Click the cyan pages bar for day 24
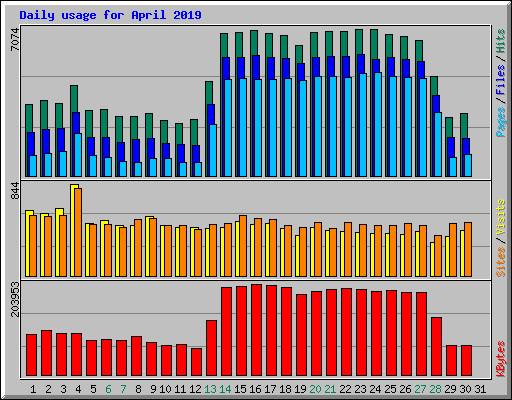This screenshot has height=400, width=512. tap(378, 124)
